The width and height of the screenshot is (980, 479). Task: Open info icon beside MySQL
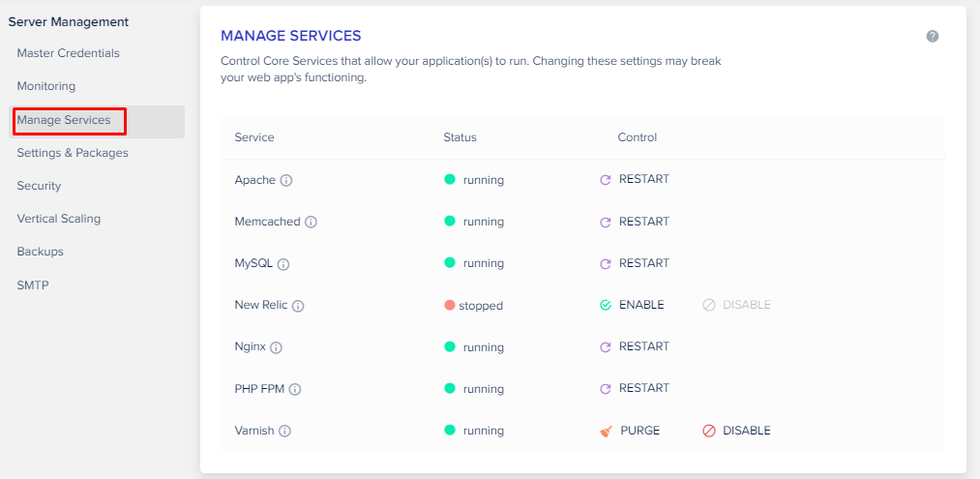(283, 264)
